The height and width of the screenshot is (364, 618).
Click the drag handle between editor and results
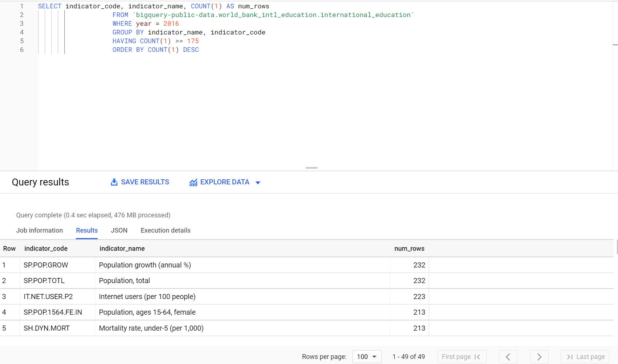tap(312, 168)
